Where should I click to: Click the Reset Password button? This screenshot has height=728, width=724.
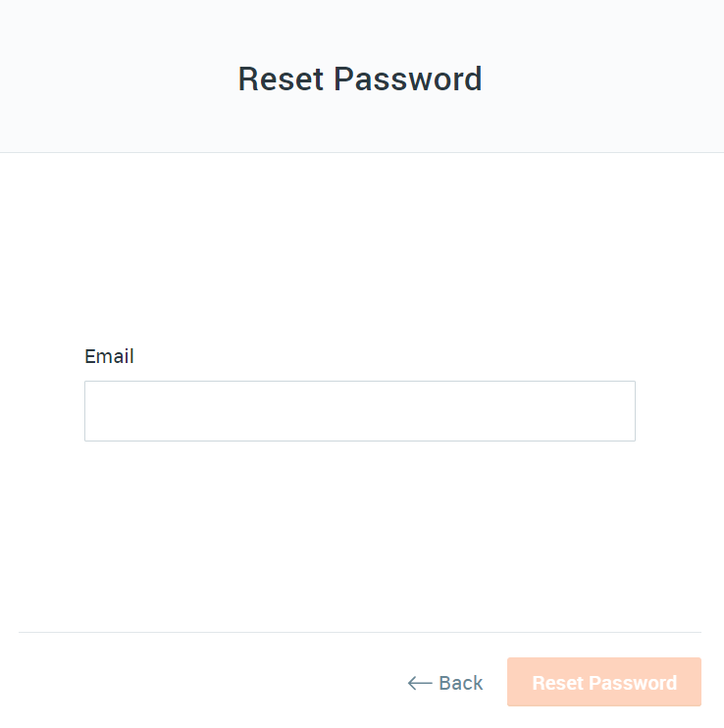click(603, 682)
